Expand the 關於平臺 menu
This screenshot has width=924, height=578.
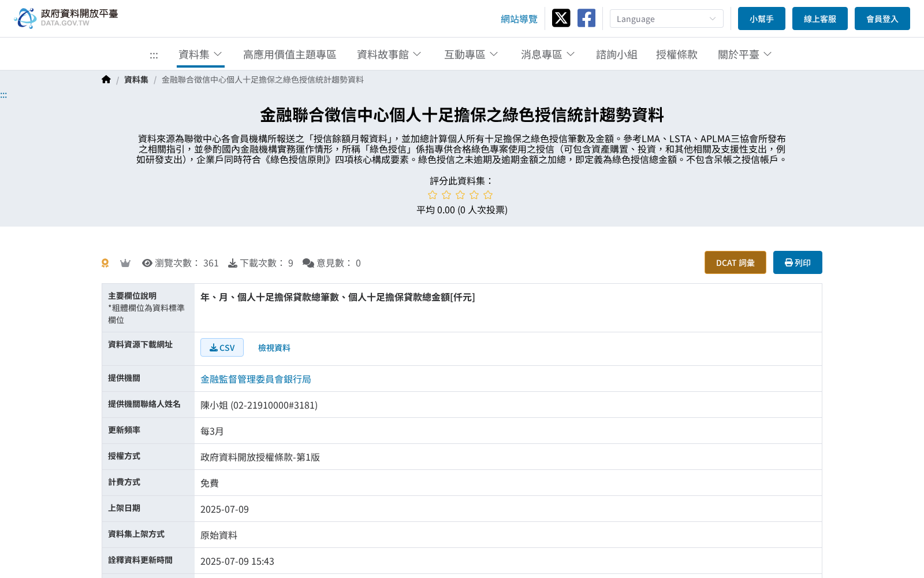(x=745, y=54)
